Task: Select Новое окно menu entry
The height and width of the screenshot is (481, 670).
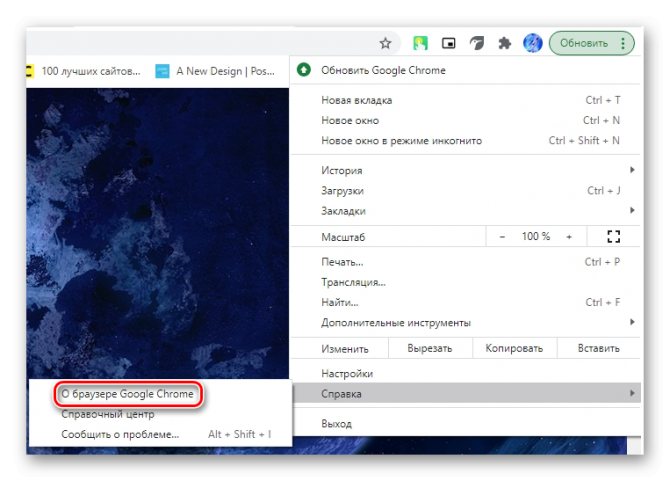Action: coord(466,120)
